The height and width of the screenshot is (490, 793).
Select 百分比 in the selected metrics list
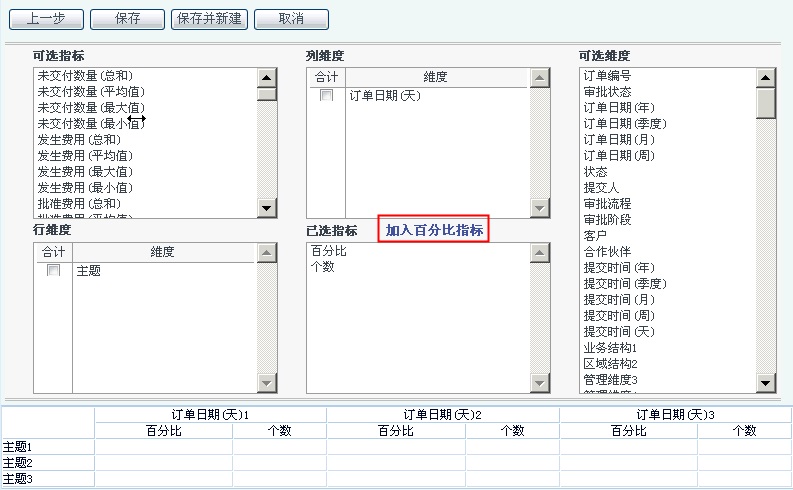[329, 251]
